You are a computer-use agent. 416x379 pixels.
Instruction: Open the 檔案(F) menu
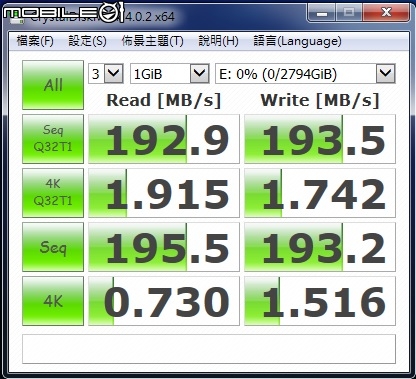[x=35, y=41]
